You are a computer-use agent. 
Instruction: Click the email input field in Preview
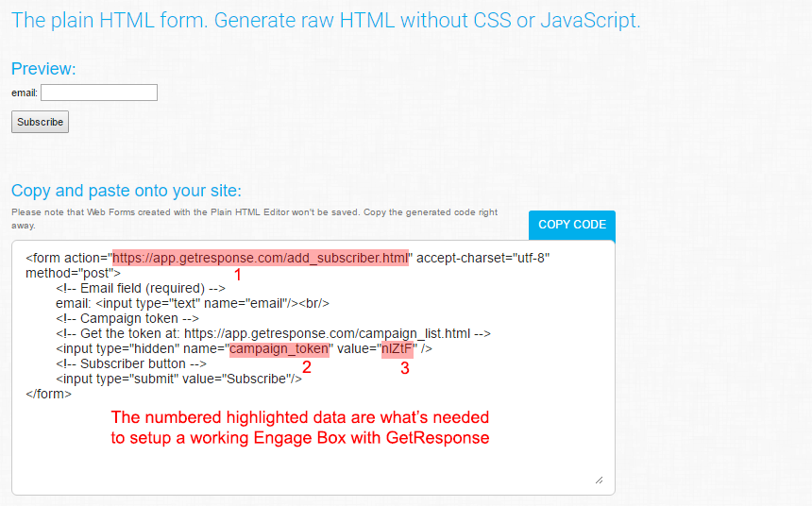[x=99, y=93]
